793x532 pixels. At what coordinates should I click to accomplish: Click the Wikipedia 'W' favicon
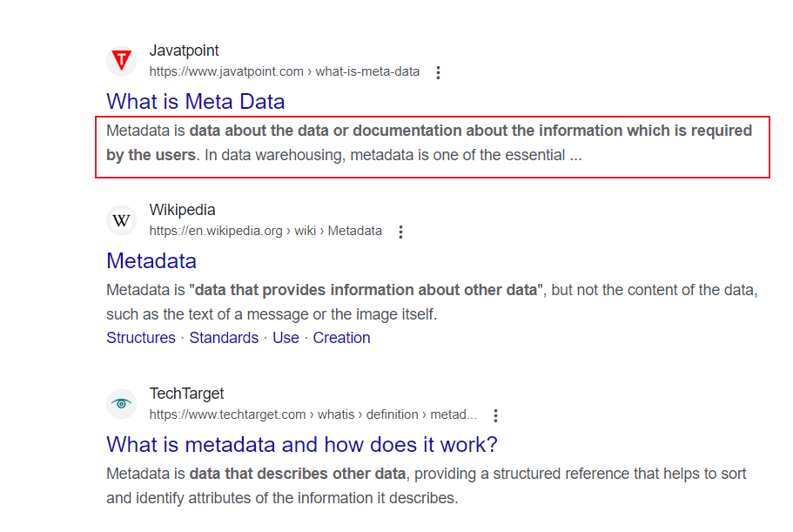coord(121,220)
